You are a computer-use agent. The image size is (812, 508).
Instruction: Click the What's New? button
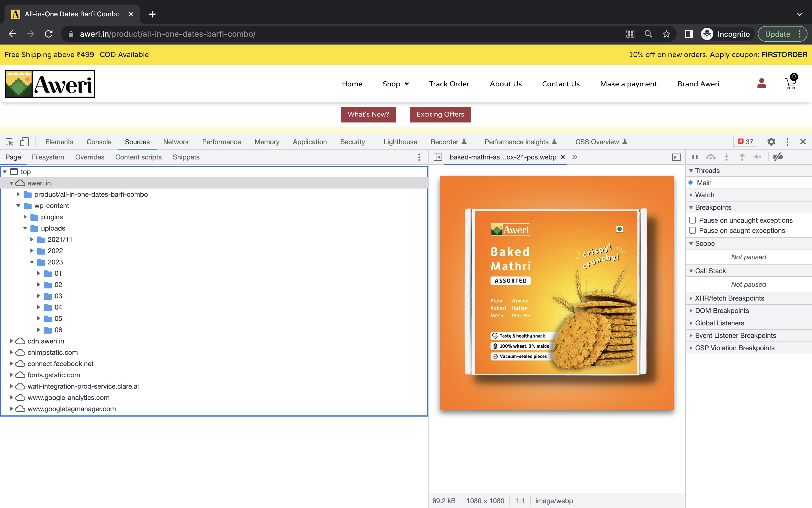pyautogui.click(x=369, y=115)
